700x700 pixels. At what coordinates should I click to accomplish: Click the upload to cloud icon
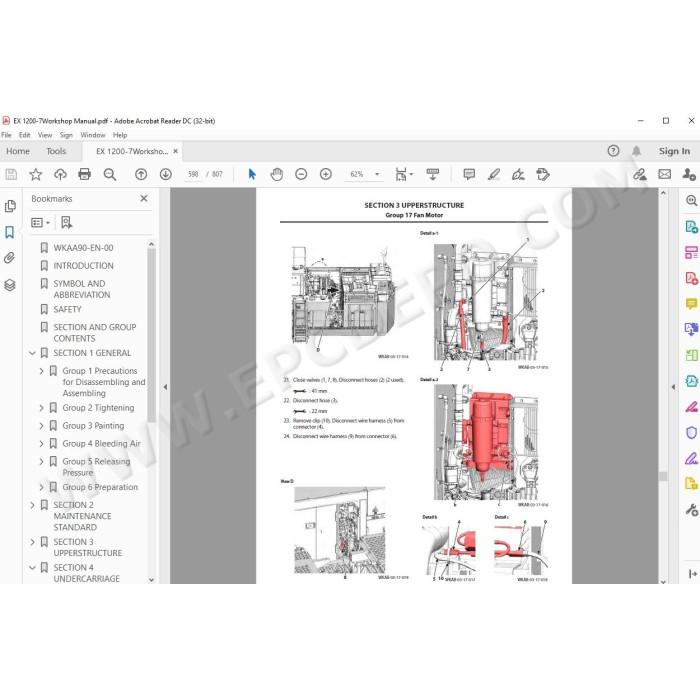pyautogui.click(x=60, y=174)
